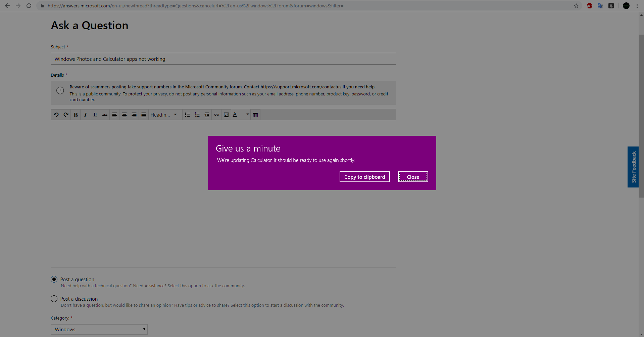This screenshot has width=644, height=337.
Task: Increase paragraph indent
Action: (207, 115)
